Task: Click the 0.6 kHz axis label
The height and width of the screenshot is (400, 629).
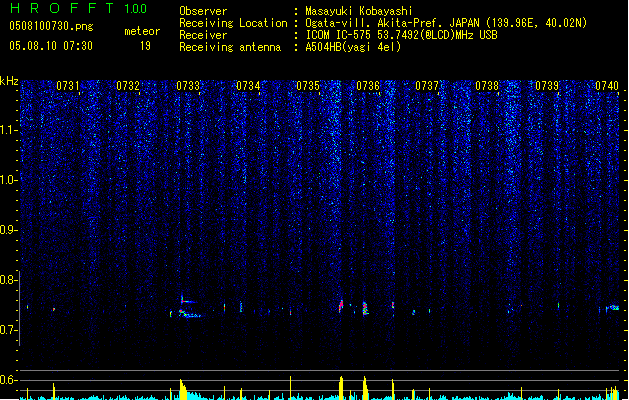Action: point(8,380)
